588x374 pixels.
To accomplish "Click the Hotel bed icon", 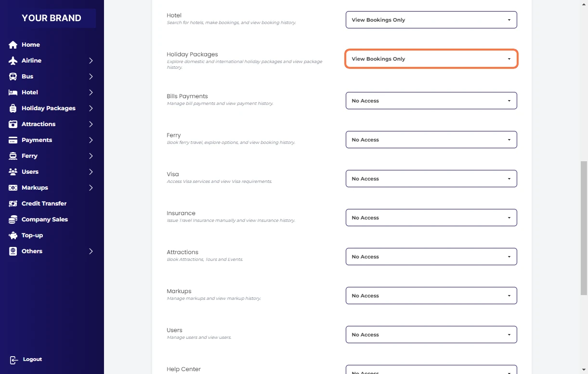I will pos(13,92).
